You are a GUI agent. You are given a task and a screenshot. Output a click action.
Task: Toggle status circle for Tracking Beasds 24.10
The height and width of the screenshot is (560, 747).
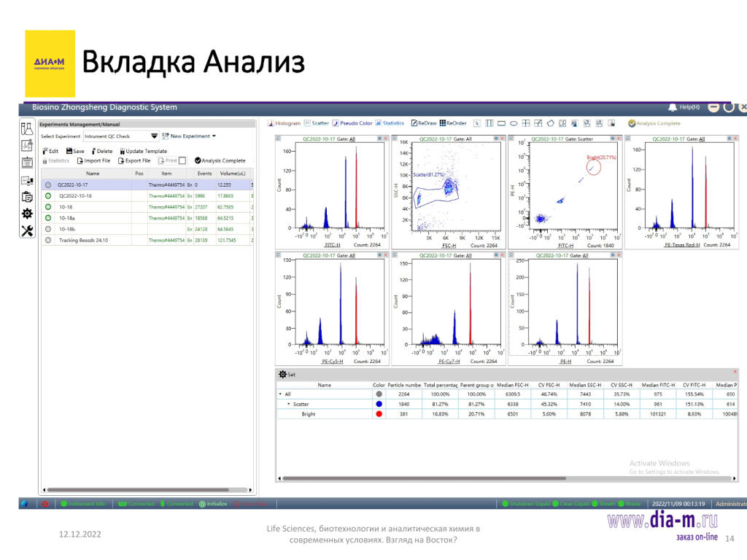point(48,240)
